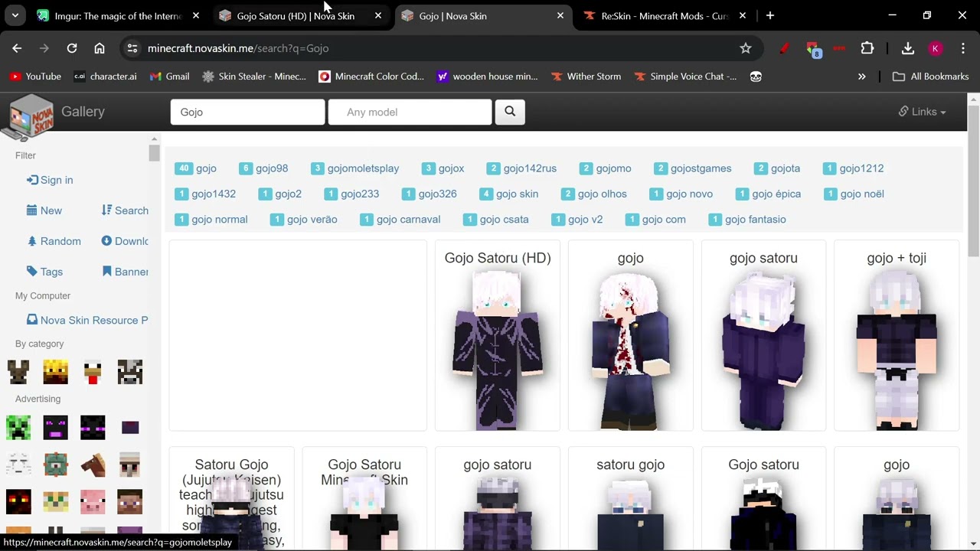
Task: Open a new browser tab
Action: 770,15
